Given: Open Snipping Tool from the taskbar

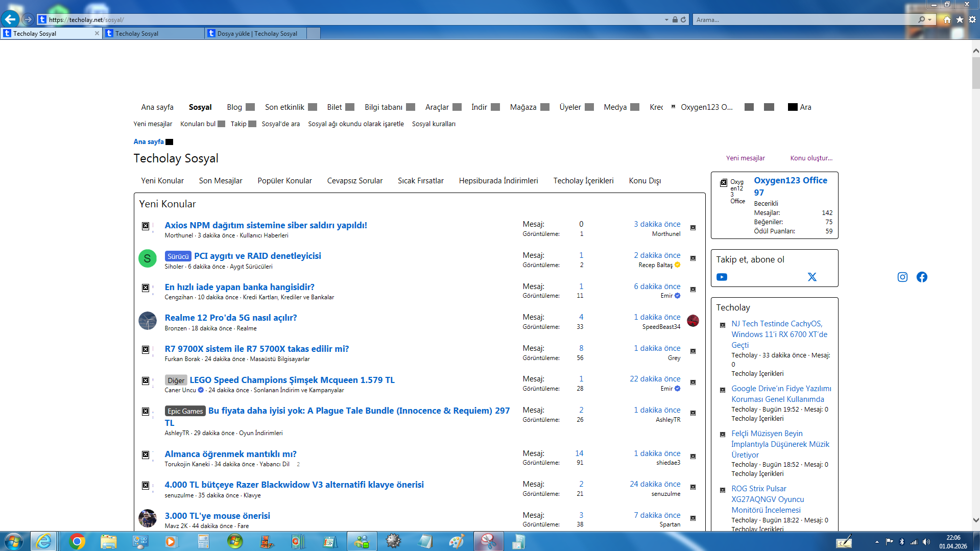Looking at the screenshot, I should [488, 541].
